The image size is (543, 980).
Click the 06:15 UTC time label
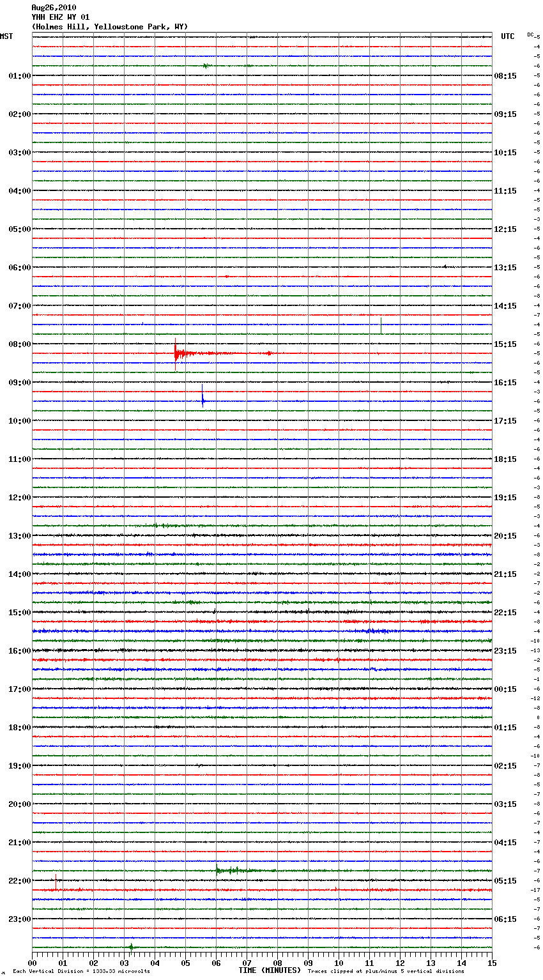505,919
